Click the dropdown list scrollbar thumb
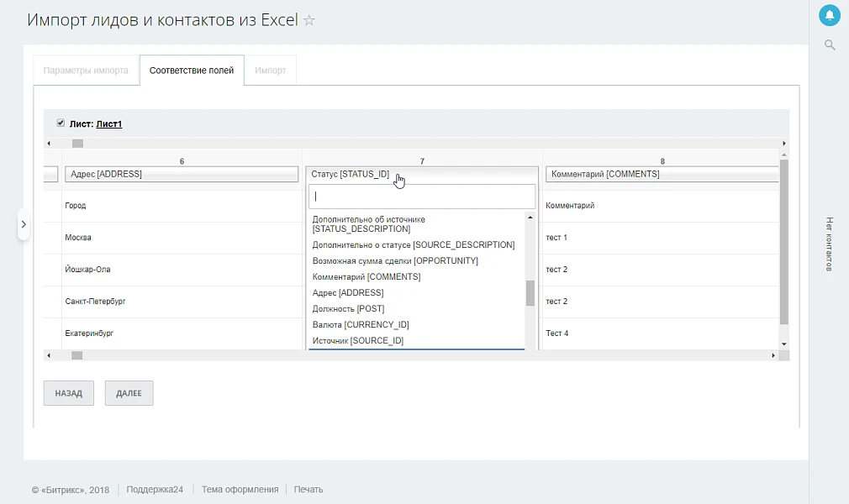849x504 pixels. point(530,293)
